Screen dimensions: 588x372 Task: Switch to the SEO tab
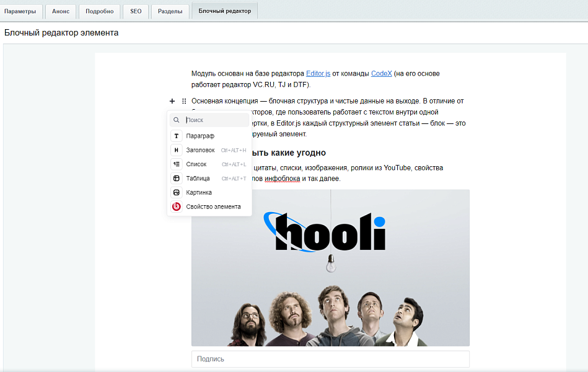pyautogui.click(x=136, y=11)
